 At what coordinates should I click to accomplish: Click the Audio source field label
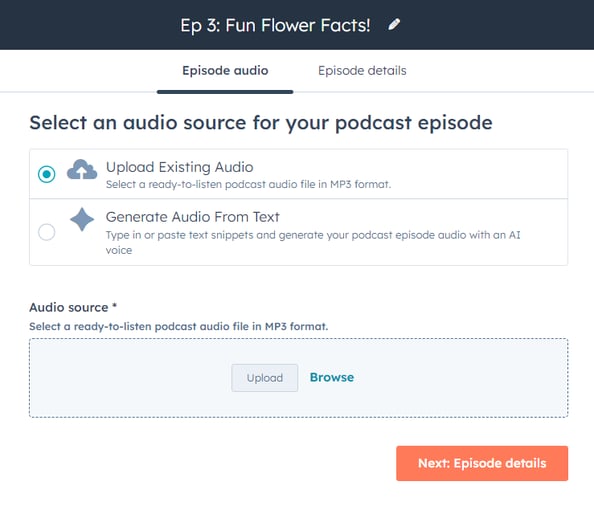pos(73,307)
